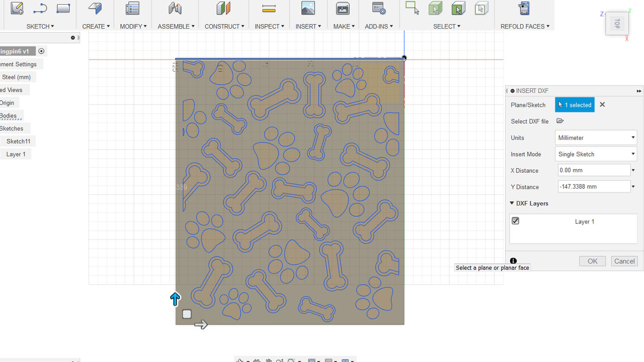
Task: Click Cancel in the Insert DXF dialog
Action: (624, 261)
